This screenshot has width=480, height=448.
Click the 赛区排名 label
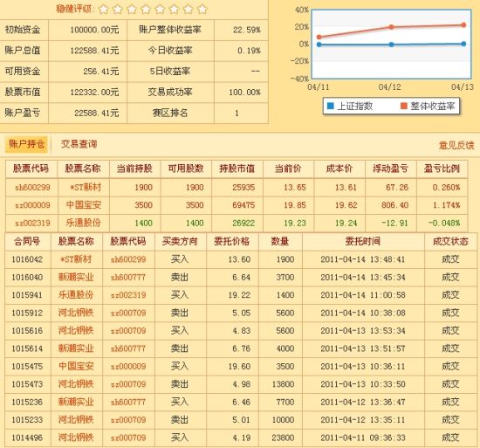(170, 113)
